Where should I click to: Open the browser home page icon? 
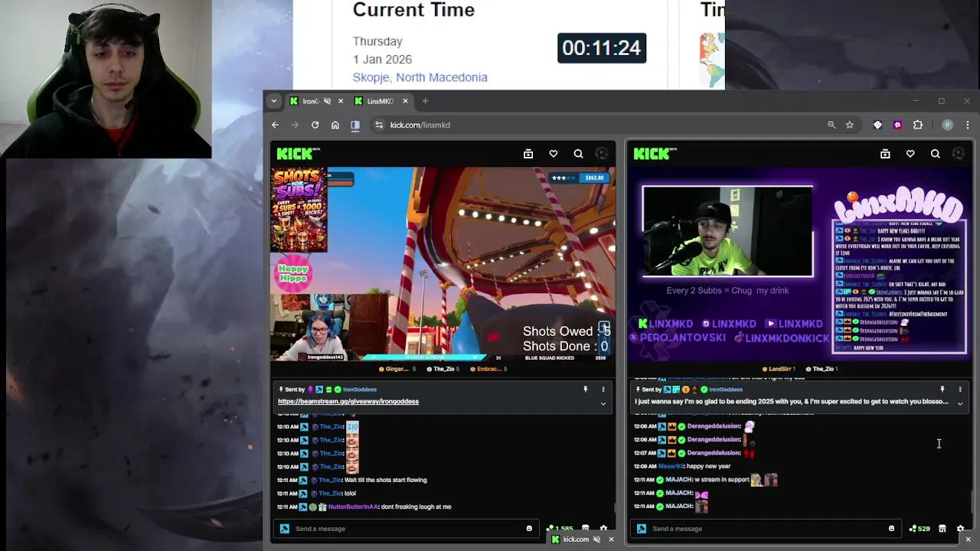point(335,125)
